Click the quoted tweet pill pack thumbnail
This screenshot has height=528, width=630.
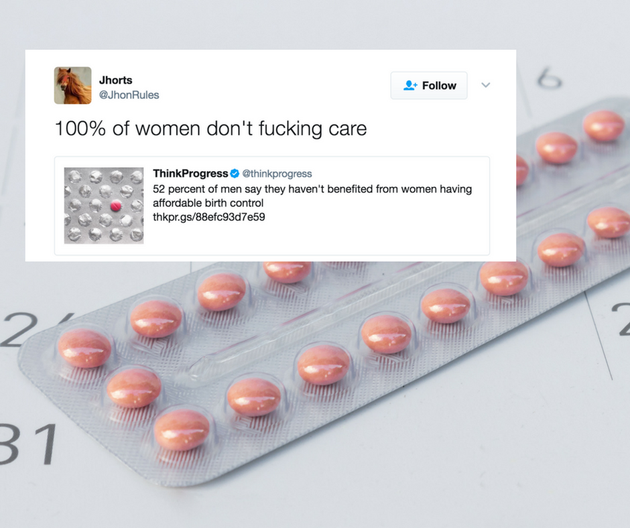pyautogui.click(x=104, y=205)
